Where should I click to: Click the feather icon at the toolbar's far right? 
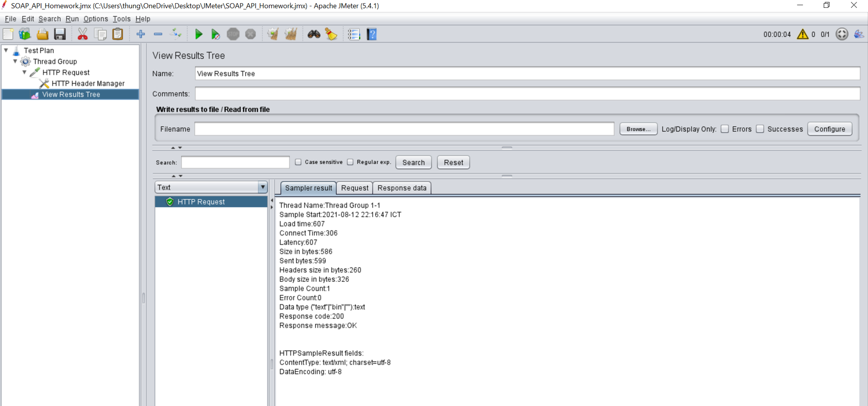tap(859, 34)
